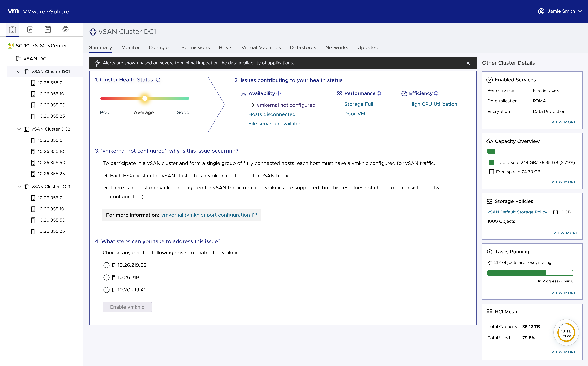Image resolution: width=588 pixels, height=366 pixels.
Task: Choose host 10.20.219.41 radio option
Action: 106,290
